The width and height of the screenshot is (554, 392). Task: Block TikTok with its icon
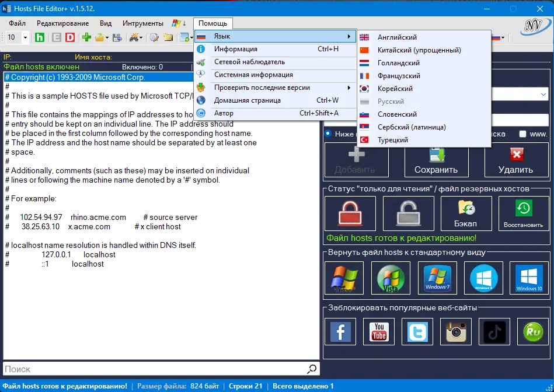(494, 331)
